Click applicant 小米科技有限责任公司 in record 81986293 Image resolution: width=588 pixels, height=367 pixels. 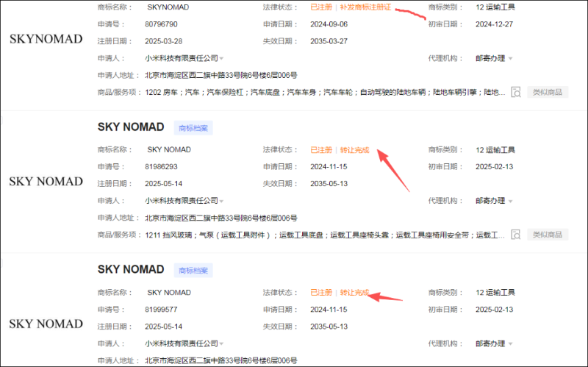pyautogui.click(x=182, y=201)
